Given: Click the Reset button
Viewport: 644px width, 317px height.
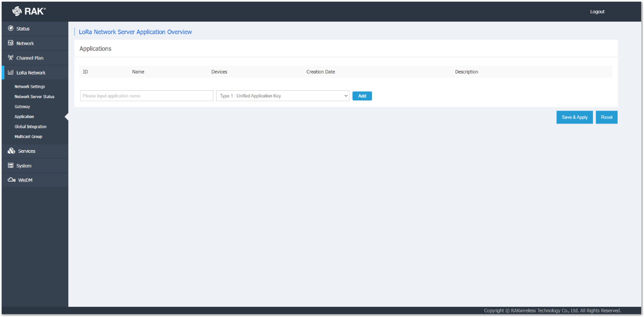Looking at the screenshot, I should point(606,117).
